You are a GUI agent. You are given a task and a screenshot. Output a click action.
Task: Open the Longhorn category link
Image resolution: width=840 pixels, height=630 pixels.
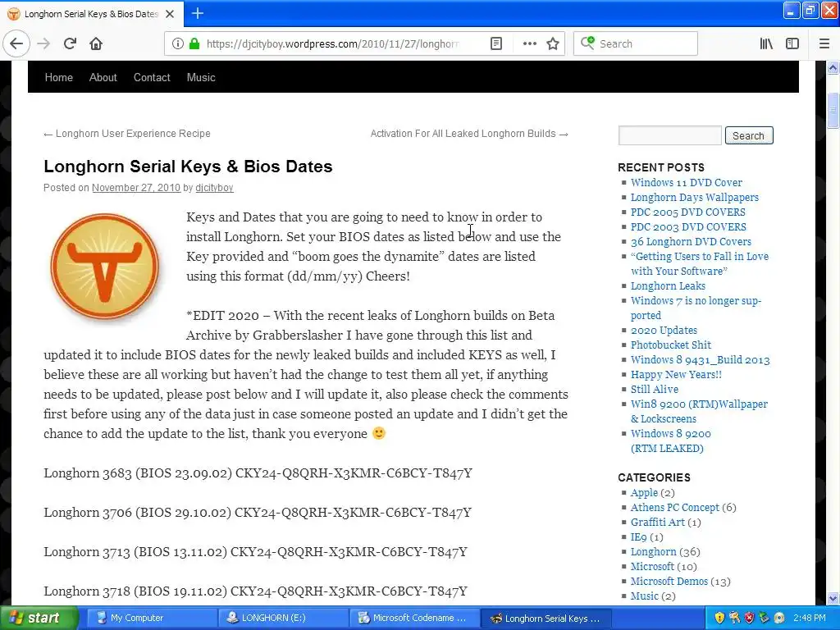(653, 552)
